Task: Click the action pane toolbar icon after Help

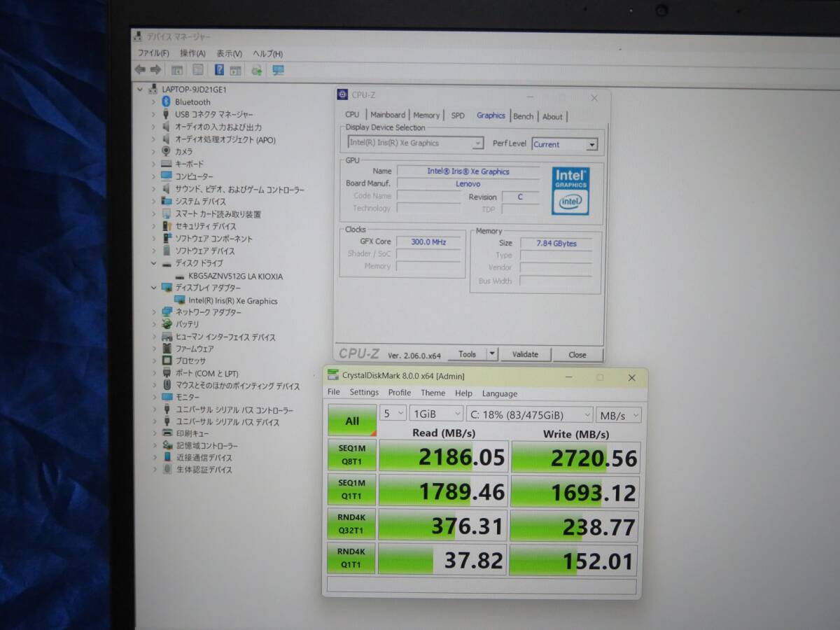Action: pos(235,70)
